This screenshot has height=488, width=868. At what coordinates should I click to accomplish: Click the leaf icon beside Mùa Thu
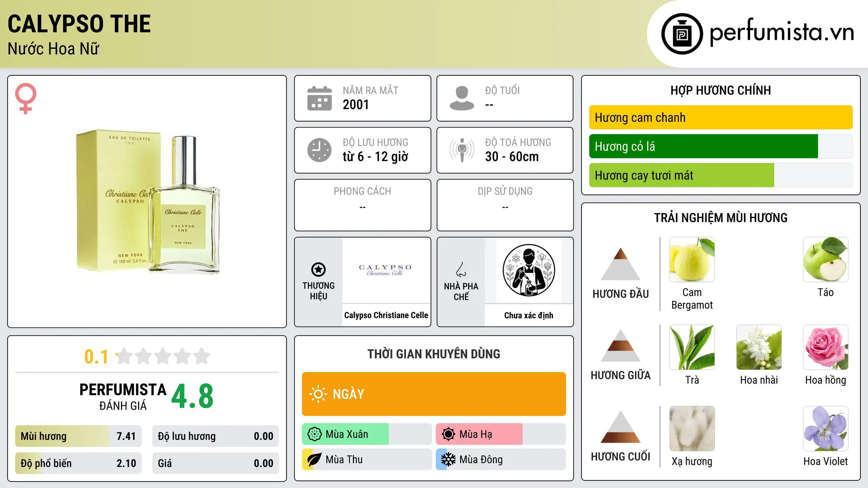pyautogui.click(x=314, y=460)
